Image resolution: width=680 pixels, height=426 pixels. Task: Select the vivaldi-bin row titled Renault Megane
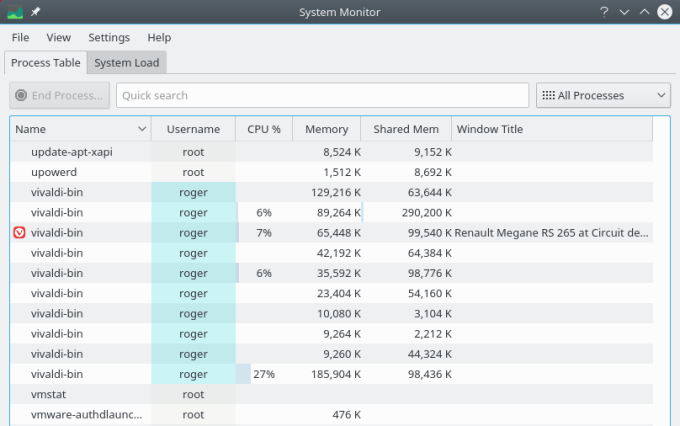pos(332,233)
